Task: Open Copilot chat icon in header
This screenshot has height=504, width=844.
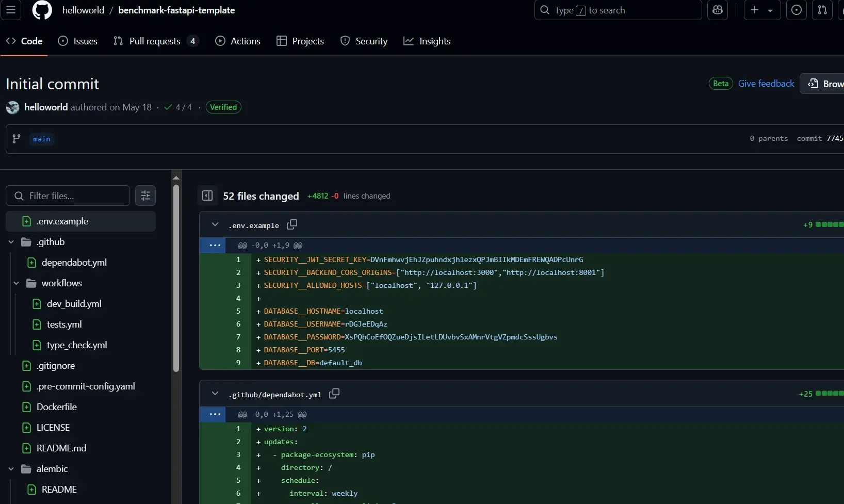Action: coord(718,10)
